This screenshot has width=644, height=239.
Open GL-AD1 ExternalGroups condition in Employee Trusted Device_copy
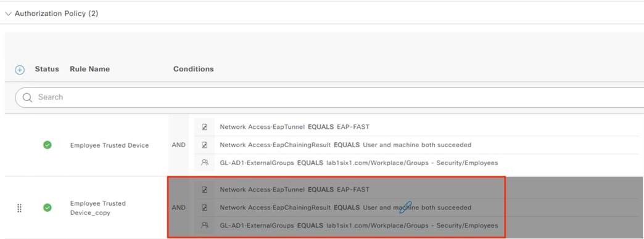pyautogui.click(x=358, y=225)
